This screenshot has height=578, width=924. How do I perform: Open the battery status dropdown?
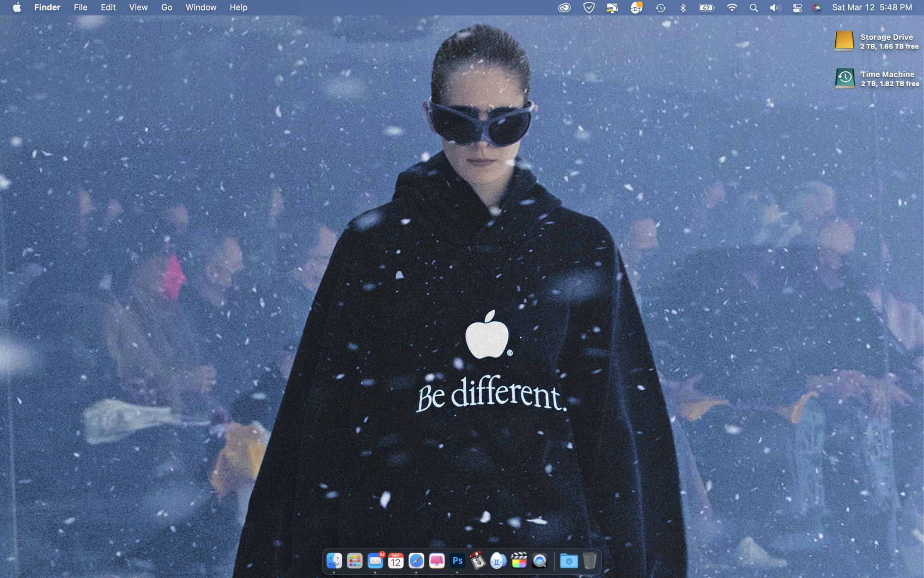tap(706, 7)
